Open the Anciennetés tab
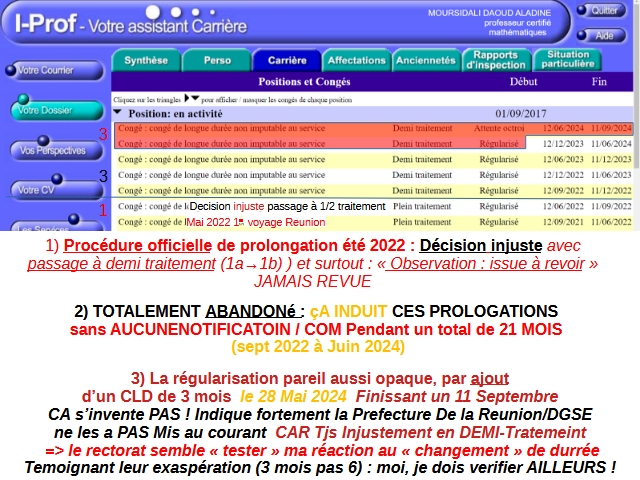The height and width of the screenshot is (480, 640). [425, 60]
